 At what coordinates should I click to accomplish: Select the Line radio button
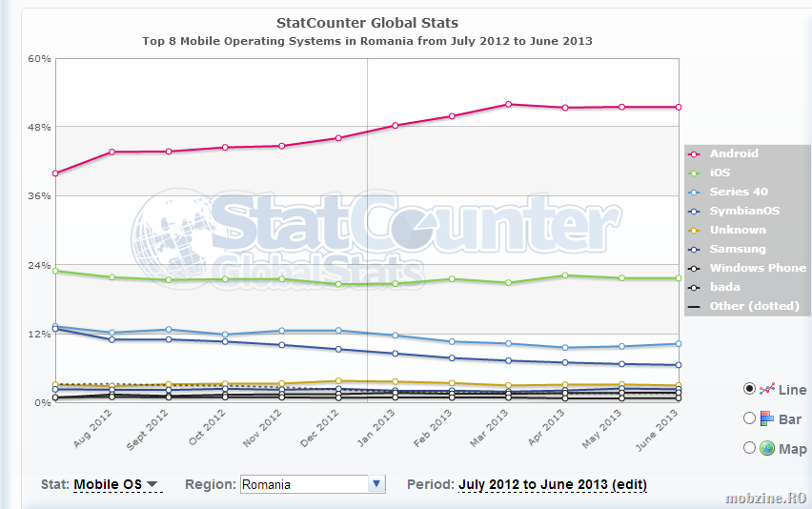pos(749,389)
